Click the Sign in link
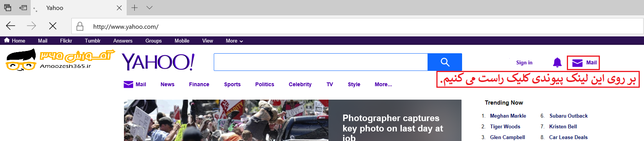The height and width of the screenshot is (141, 644). tap(524, 62)
